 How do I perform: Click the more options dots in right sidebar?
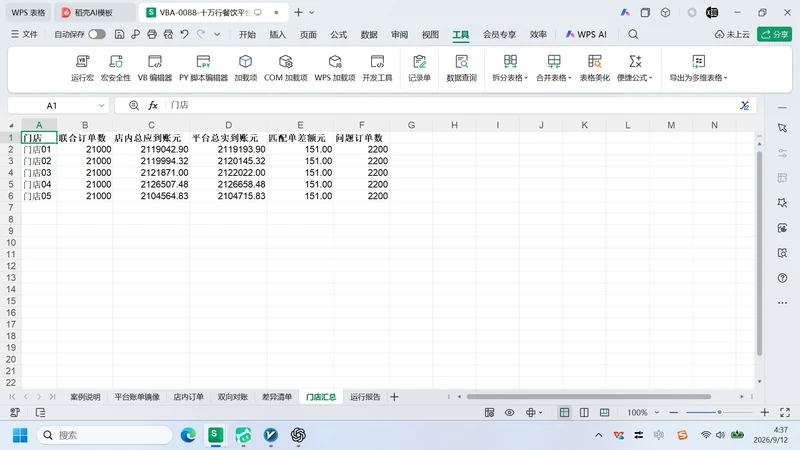pyautogui.click(x=782, y=303)
